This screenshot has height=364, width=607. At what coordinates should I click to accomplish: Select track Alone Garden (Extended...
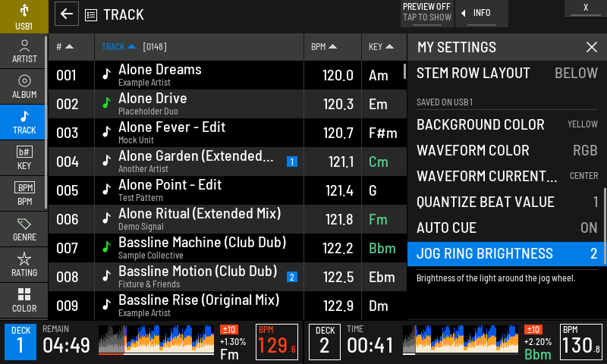228,162
